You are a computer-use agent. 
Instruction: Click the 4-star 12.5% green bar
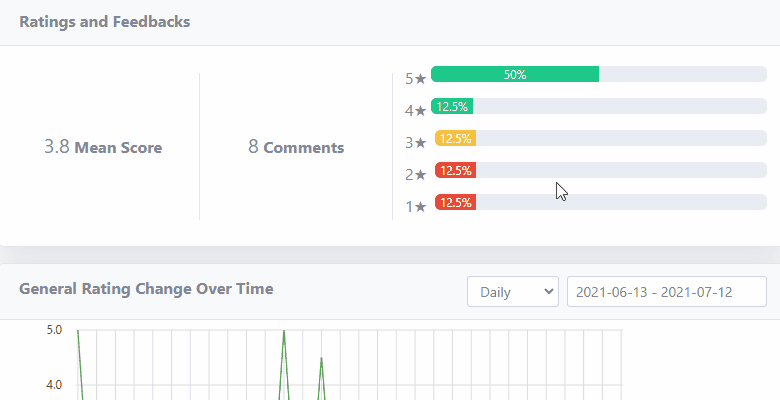[452, 106]
